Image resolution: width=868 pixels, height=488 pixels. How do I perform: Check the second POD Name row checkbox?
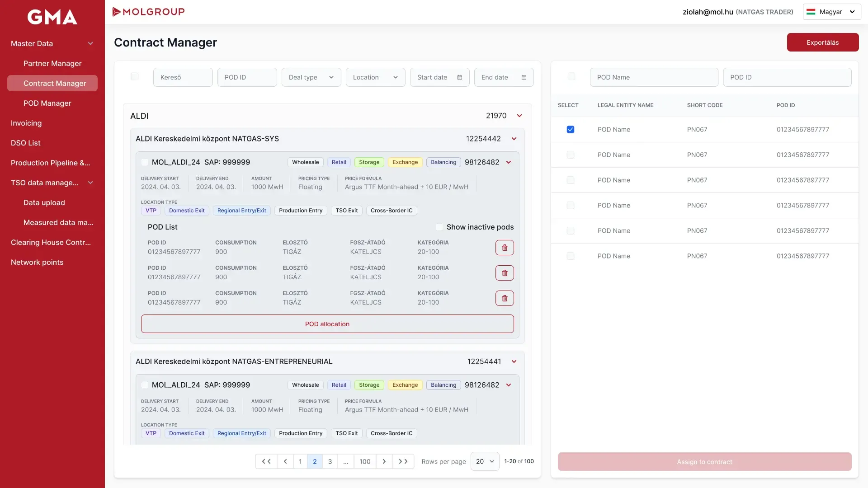click(x=571, y=155)
